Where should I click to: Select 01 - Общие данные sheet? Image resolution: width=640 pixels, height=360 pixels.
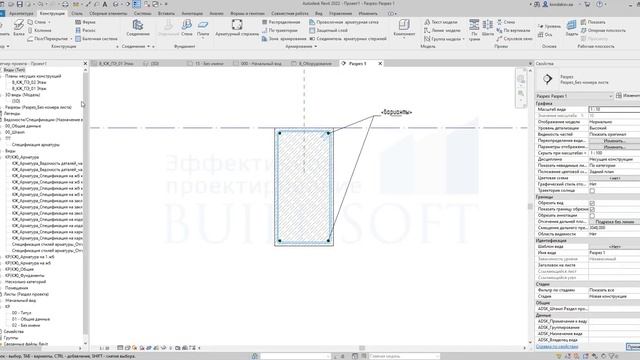point(31,319)
